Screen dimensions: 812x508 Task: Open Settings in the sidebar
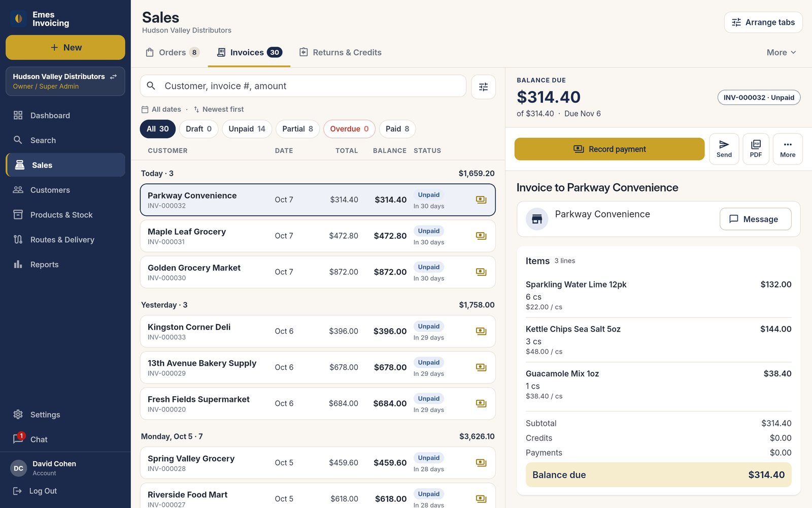pyautogui.click(x=65, y=415)
